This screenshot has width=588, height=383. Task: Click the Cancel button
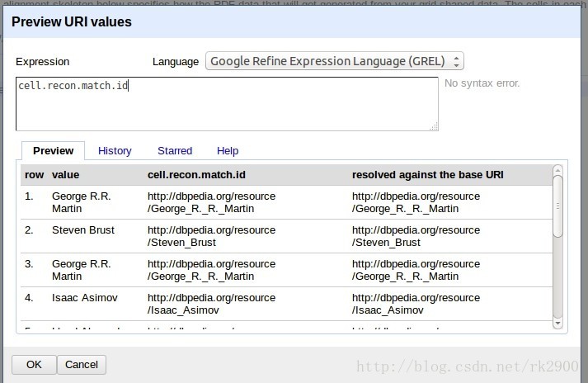click(x=82, y=365)
